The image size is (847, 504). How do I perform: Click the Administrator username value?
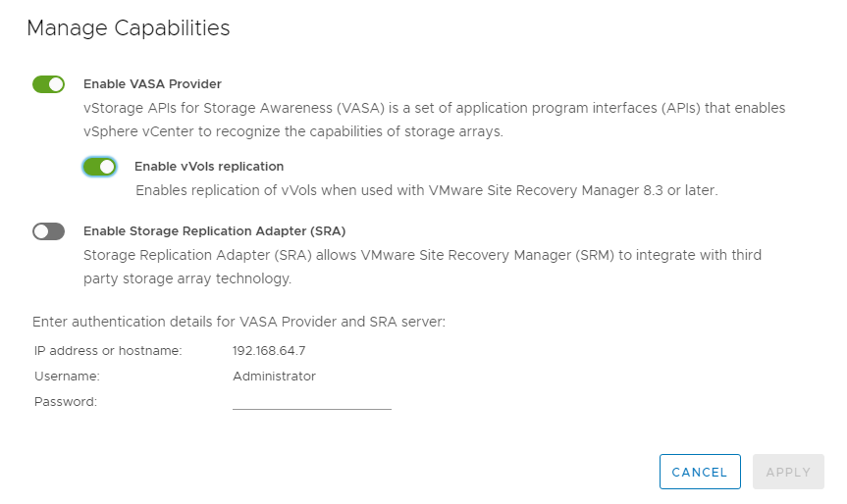[x=274, y=376]
